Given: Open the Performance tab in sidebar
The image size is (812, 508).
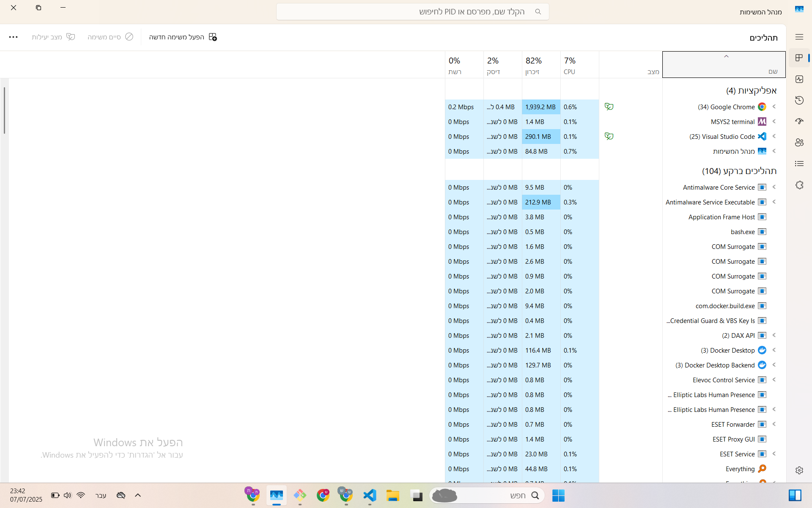Looking at the screenshot, I should tap(799, 79).
